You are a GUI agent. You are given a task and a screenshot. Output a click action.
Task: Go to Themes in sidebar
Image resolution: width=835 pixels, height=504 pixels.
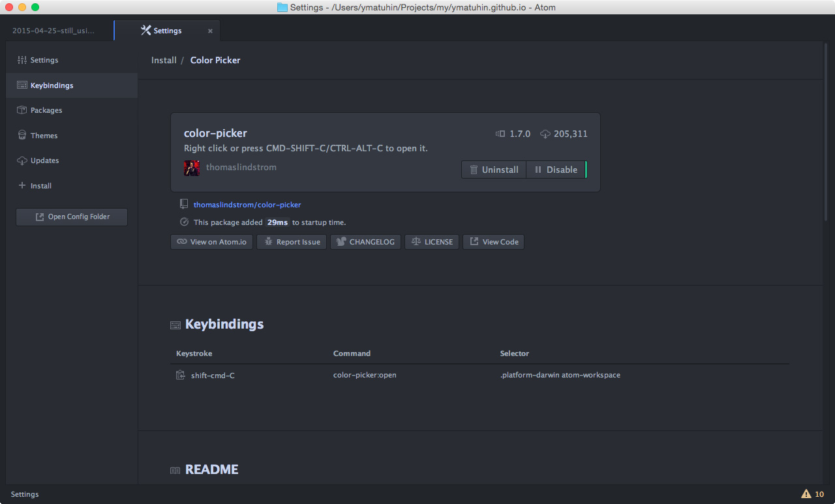pos(72,136)
